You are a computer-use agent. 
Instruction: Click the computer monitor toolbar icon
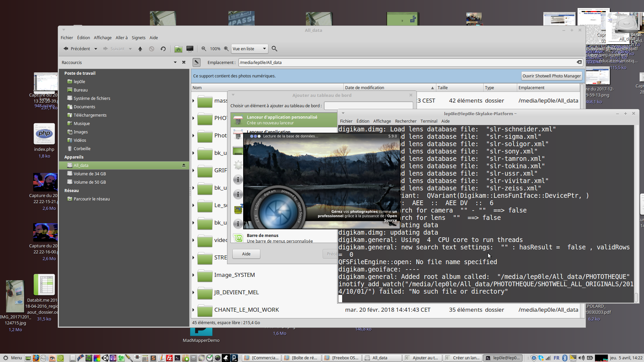point(190,49)
